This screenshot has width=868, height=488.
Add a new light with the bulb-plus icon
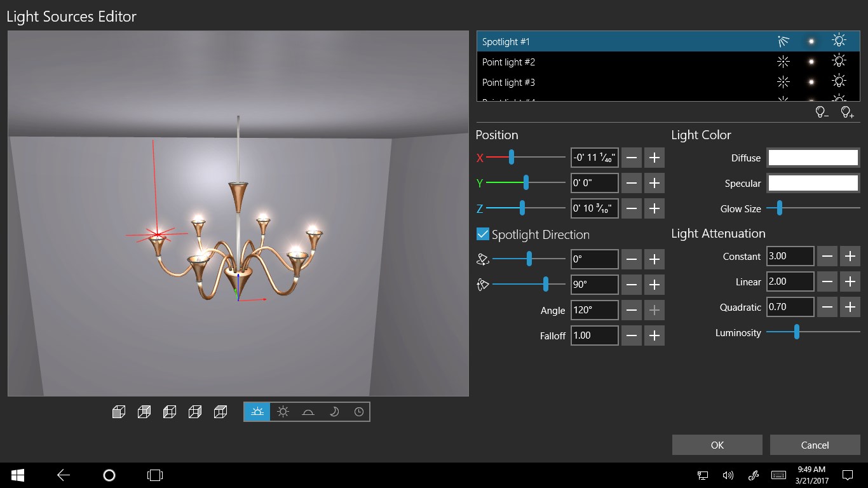click(847, 111)
